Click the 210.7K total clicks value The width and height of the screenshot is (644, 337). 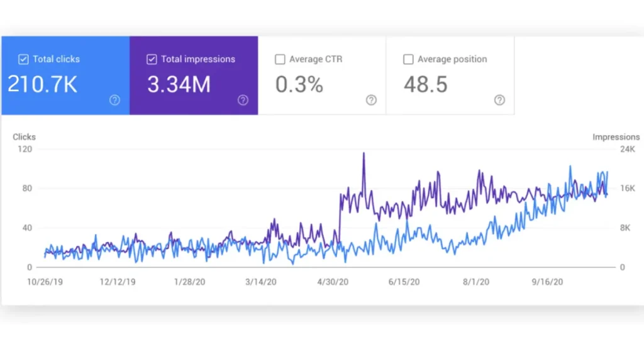(43, 84)
